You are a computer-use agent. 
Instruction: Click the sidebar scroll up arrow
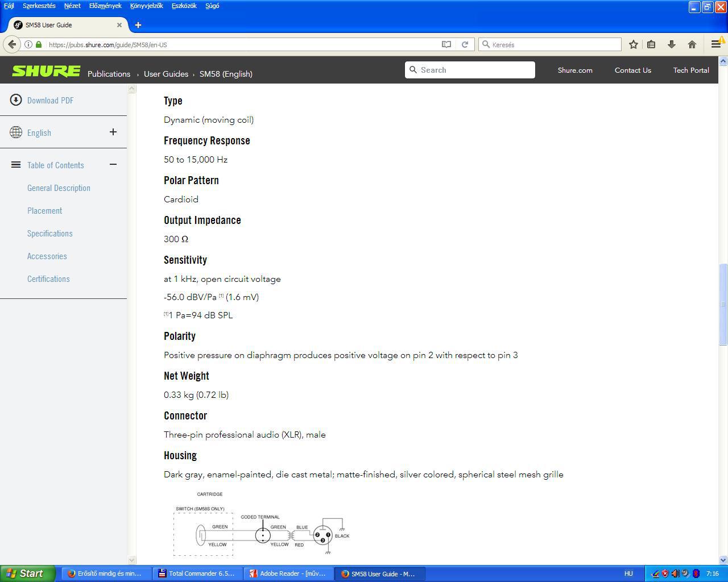click(132, 89)
